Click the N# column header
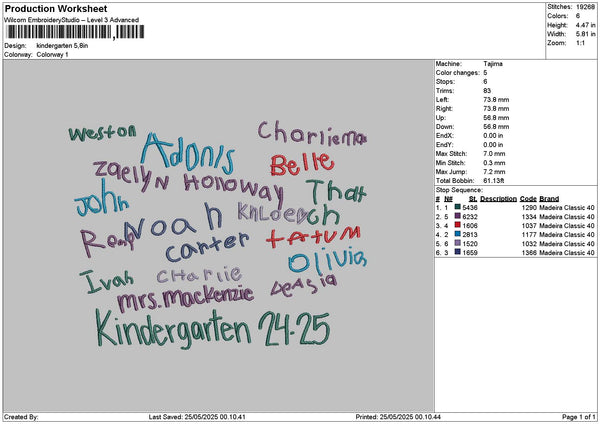The image size is (600, 424). pos(448,199)
